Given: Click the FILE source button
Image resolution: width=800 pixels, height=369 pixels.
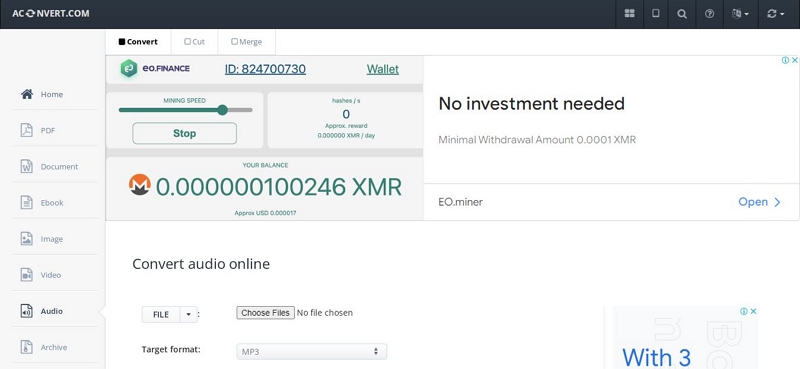Looking at the screenshot, I should click(161, 314).
